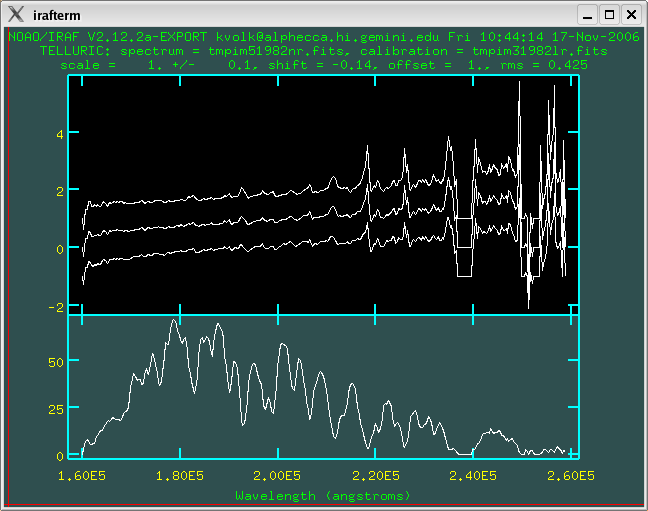Click the highest peak near 1.80E5 in lower plot
This screenshot has height=511, width=648.
tap(174, 321)
